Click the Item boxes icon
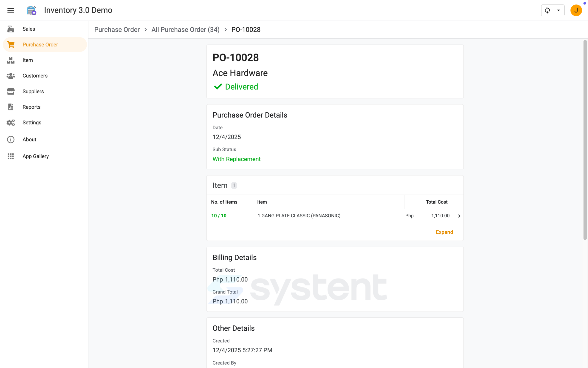 coord(11,60)
